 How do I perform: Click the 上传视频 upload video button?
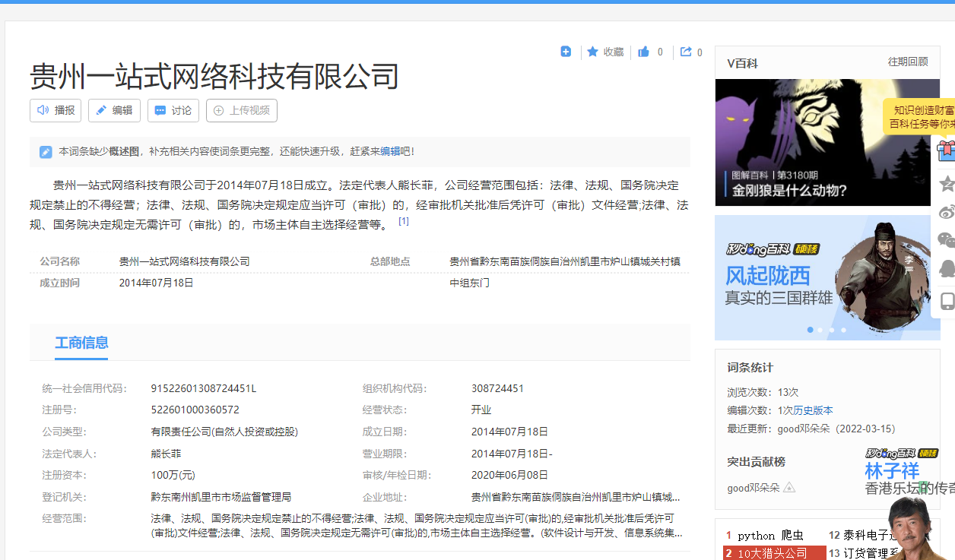pyautogui.click(x=242, y=110)
